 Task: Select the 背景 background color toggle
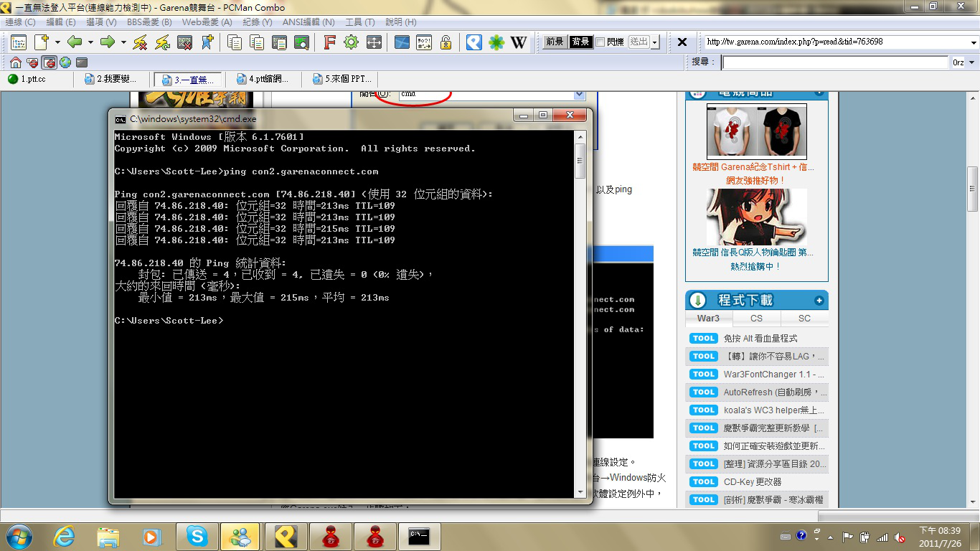click(x=580, y=42)
